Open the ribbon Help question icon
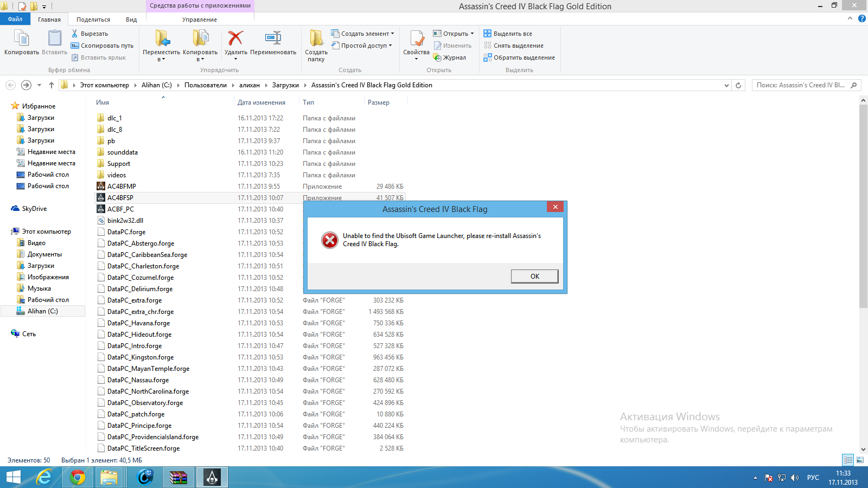The width and height of the screenshot is (868, 488). click(861, 18)
